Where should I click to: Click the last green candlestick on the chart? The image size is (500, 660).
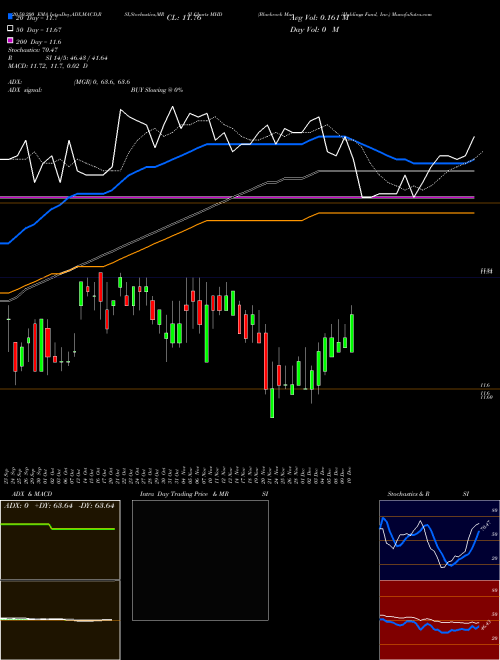pyautogui.click(x=352, y=333)
